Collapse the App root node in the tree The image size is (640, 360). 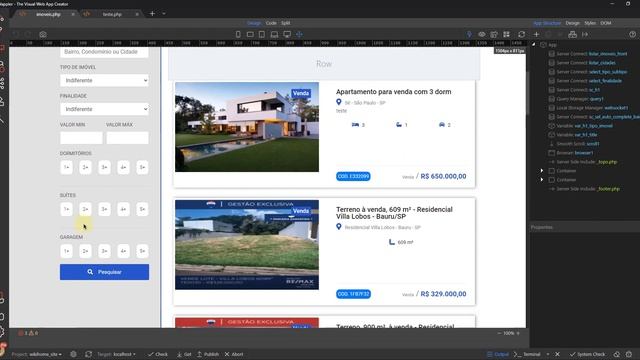coord(534,44)
